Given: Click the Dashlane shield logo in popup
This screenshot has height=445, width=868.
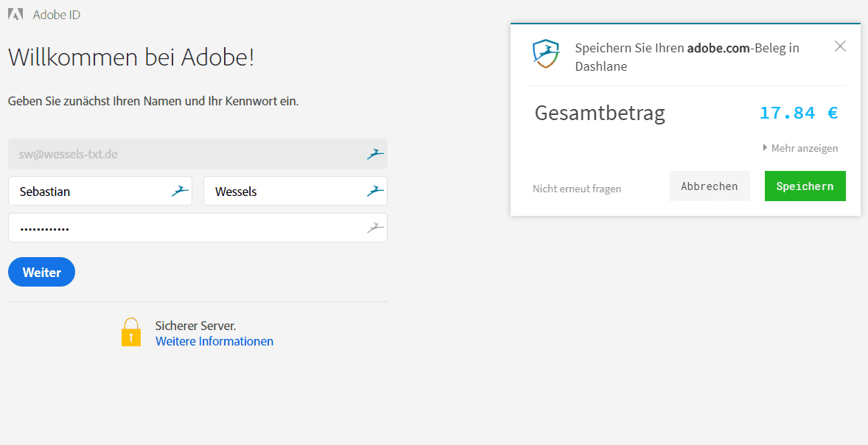Looking at the screenshot, I should [546, 54].
